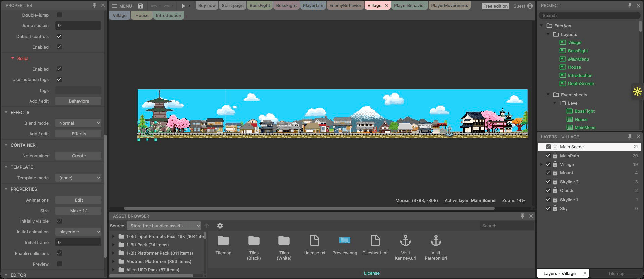The width and height of the screenshot is (644, 279).
Task: Uncheck Use instance tags
Action: (59, 79)
